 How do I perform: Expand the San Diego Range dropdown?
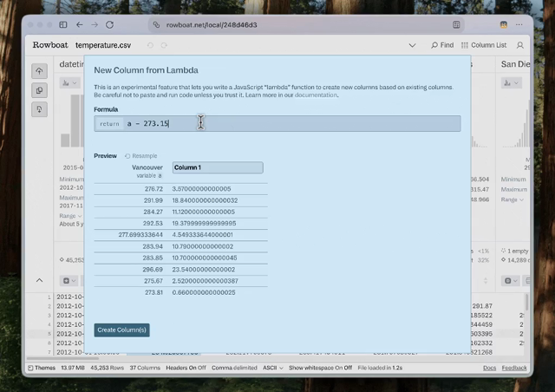pos(512,199)
